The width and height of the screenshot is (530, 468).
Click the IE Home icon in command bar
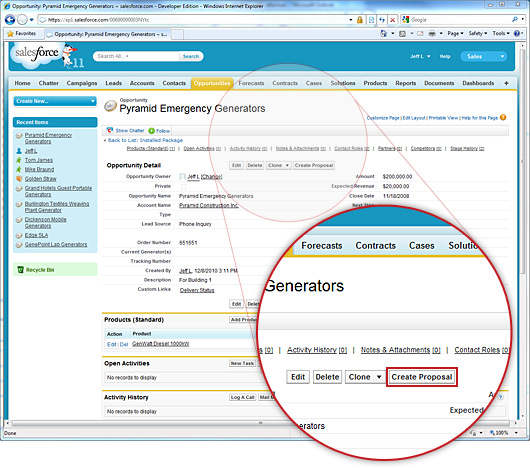pyautogui.click(x=383, y=33)
